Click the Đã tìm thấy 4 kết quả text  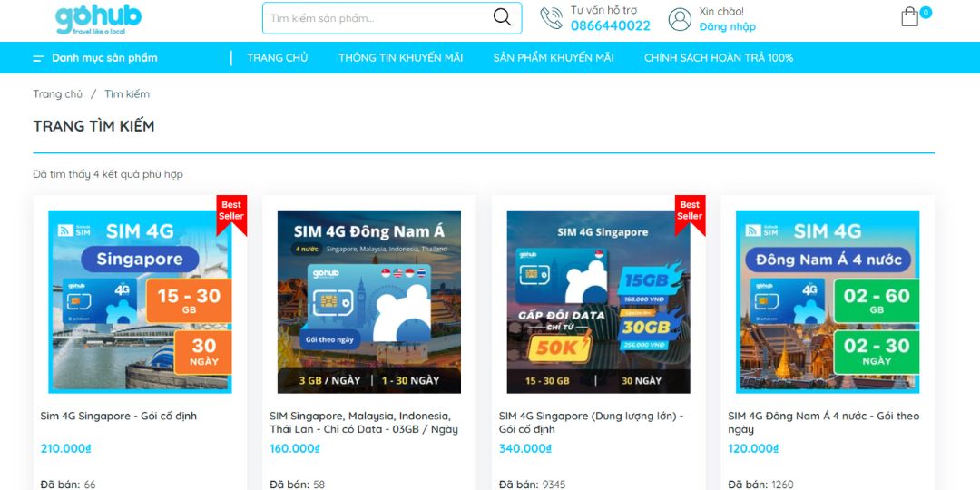[x=108, y=174]
